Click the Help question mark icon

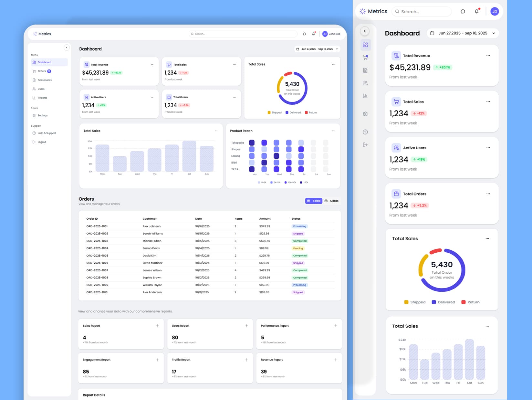(365, 132)
